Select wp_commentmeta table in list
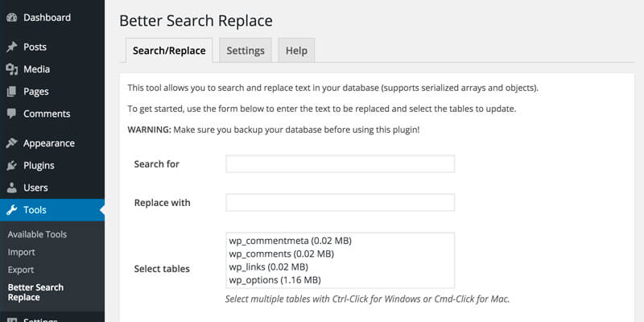Screen dimensions: 644x322 291,241
